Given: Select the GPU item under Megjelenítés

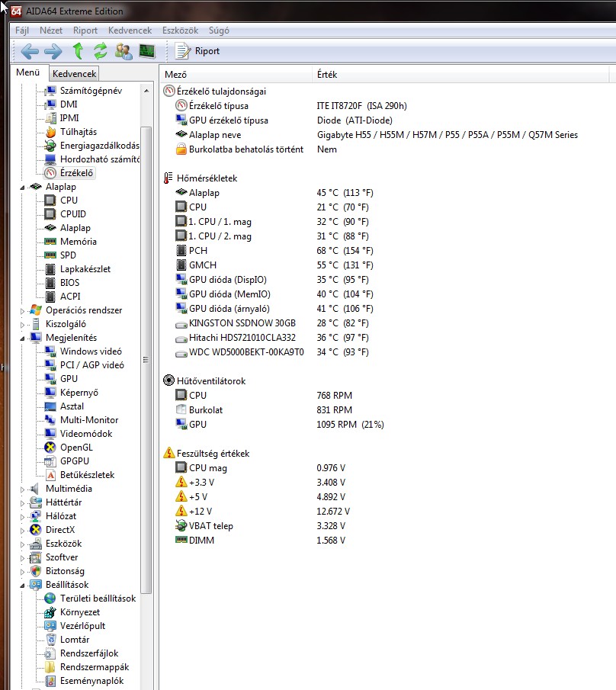Looking at the screenshot, I should point(69,378).
